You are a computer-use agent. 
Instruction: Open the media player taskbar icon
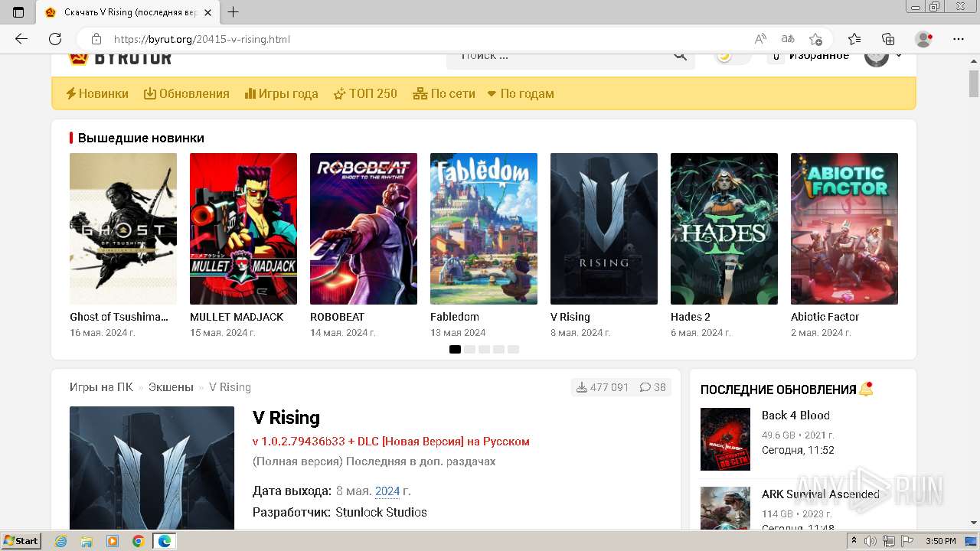coord(113,541)
